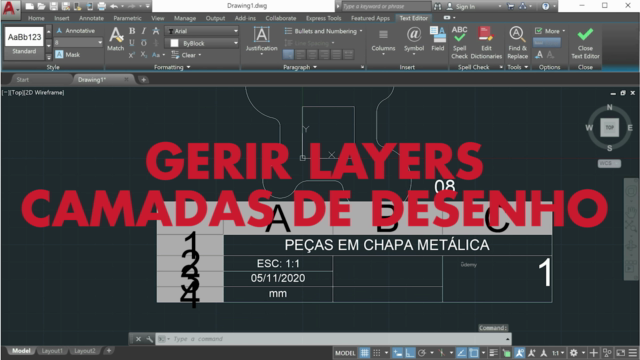Open the Express Tools ribbon tab
Image resolution: width=640 pixels, height=360 pixels.
323,18
